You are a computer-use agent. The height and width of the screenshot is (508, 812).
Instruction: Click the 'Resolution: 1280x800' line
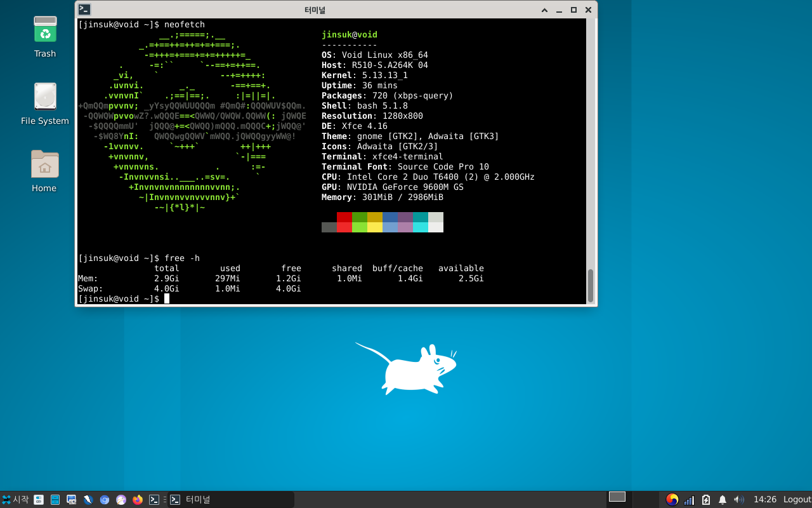[x=372, y=116]
